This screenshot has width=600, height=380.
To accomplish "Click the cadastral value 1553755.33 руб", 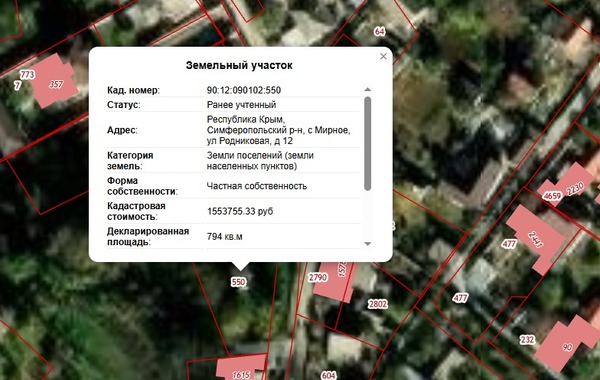I will point(240,211).
